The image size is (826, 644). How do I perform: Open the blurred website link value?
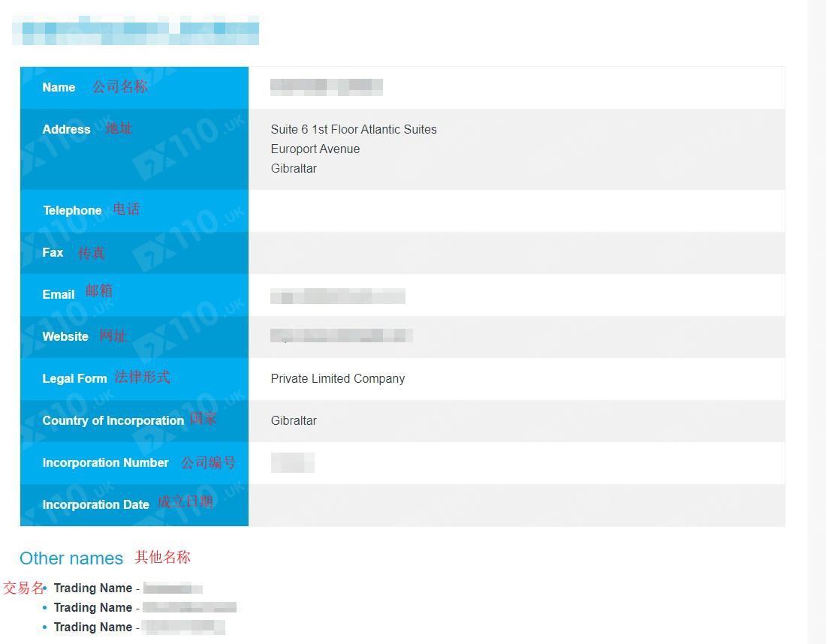click(342, 336)
